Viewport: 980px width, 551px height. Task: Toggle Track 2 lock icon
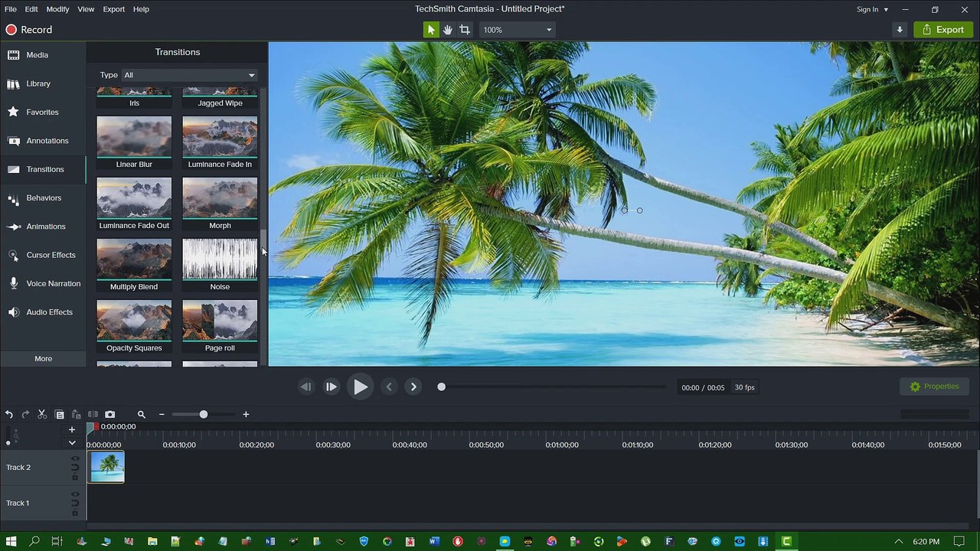click(x=75, y=477)
